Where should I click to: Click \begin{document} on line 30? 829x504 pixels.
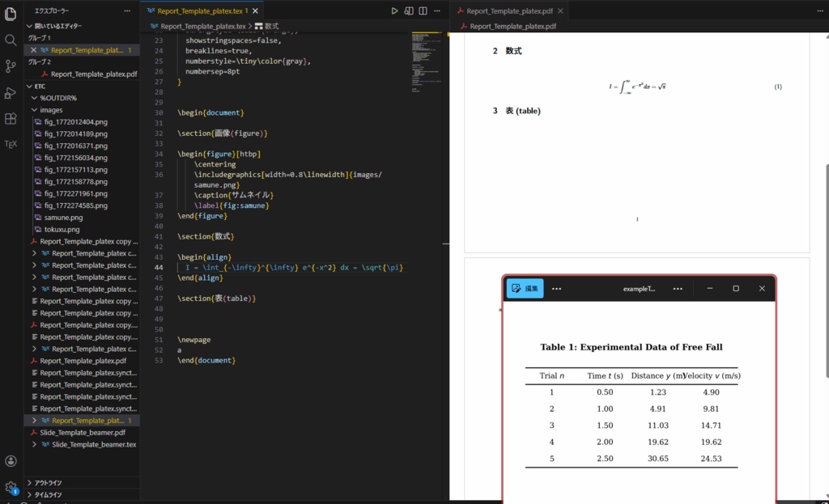point(210,112)
